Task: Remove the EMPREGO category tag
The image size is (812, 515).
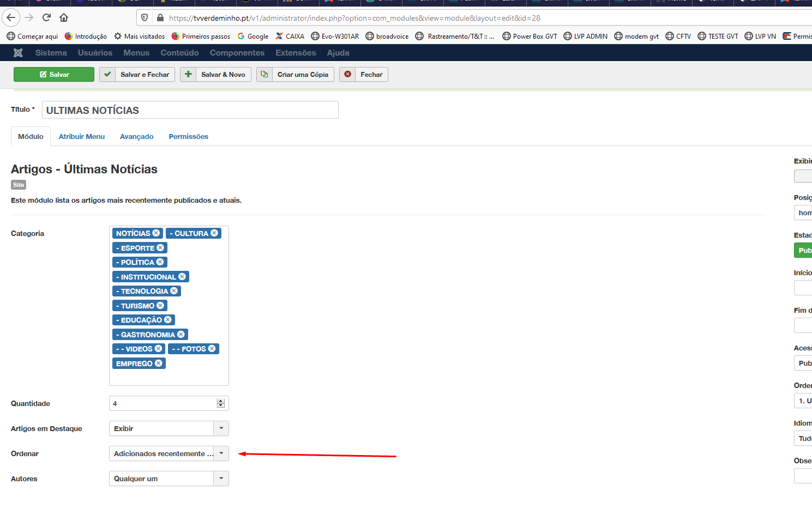Action: [x=159, y=363]
